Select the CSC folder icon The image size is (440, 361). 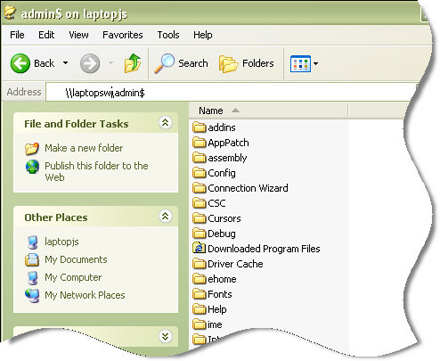(199, 203)
